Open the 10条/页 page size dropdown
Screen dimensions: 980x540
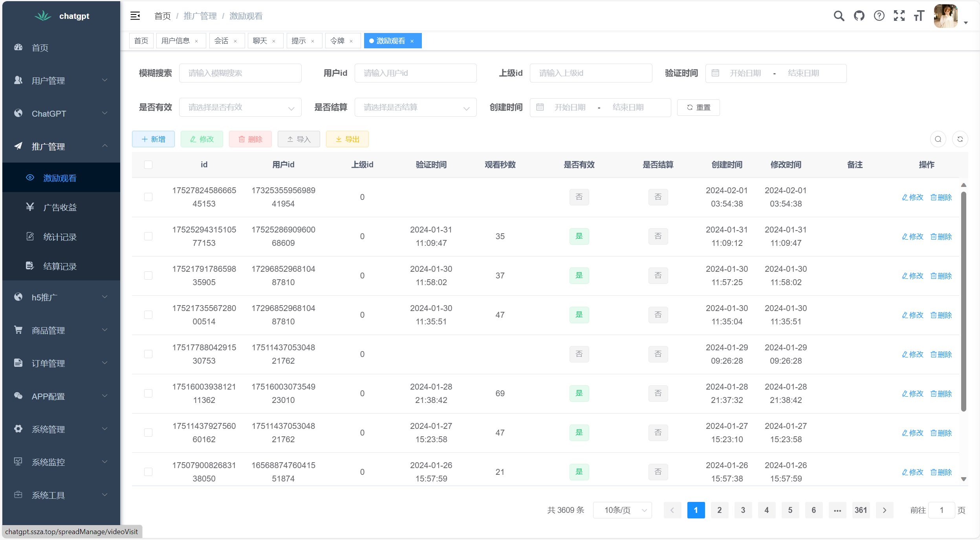click(x=623, y=510)
